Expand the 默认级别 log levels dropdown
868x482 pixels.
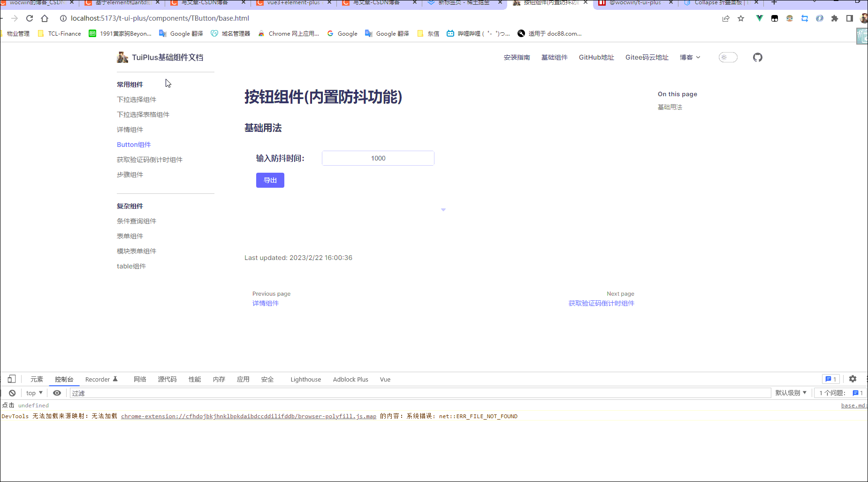pos(791,393)
